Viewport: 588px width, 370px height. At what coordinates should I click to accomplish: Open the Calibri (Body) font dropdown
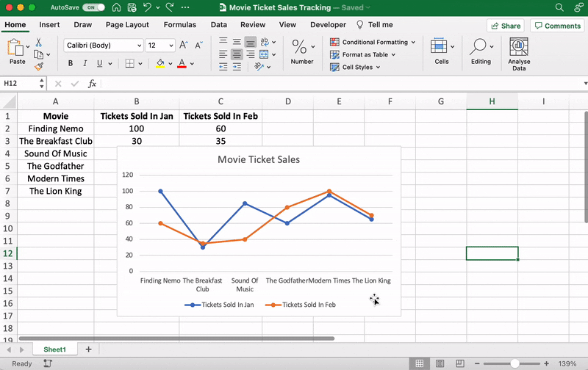(103, 46)
